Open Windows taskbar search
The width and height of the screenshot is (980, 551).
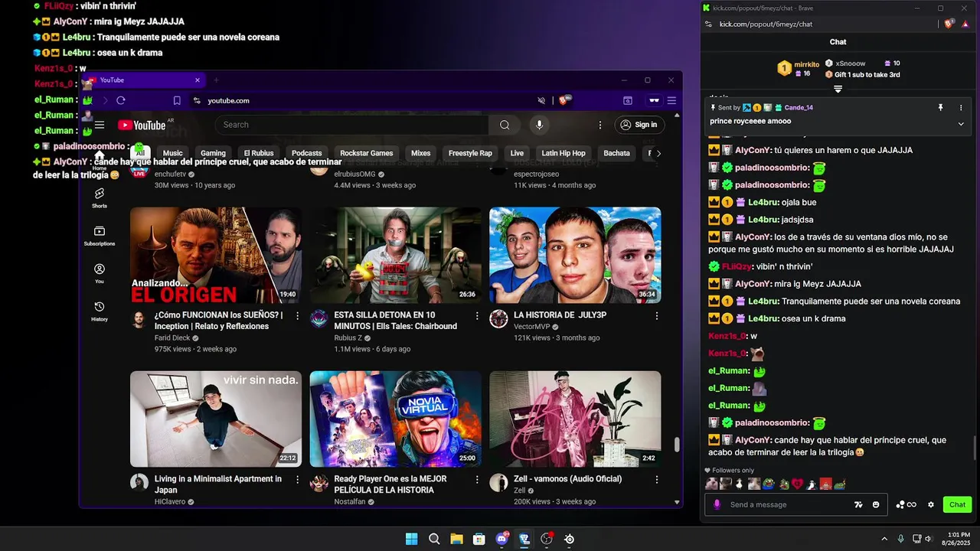(434, 539)
